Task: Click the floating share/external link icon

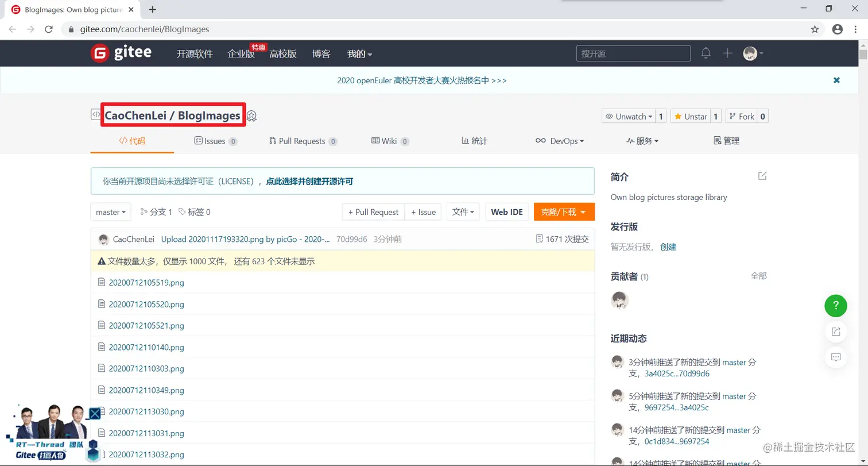Action: (836, 331)
